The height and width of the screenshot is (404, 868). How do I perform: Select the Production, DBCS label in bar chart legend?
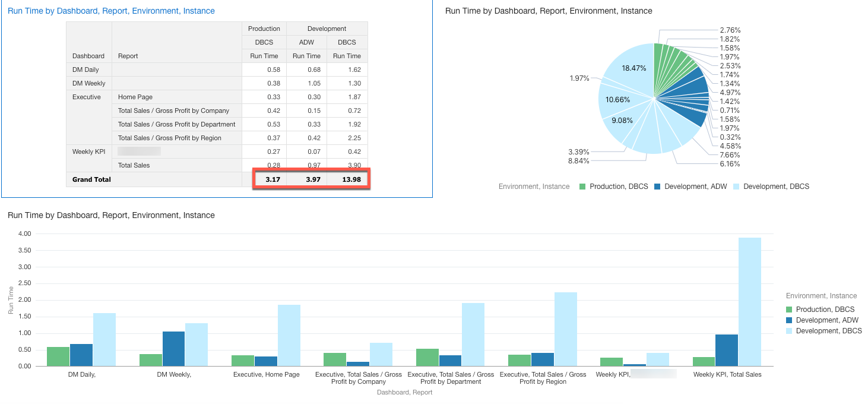click(x=825, y=310)
